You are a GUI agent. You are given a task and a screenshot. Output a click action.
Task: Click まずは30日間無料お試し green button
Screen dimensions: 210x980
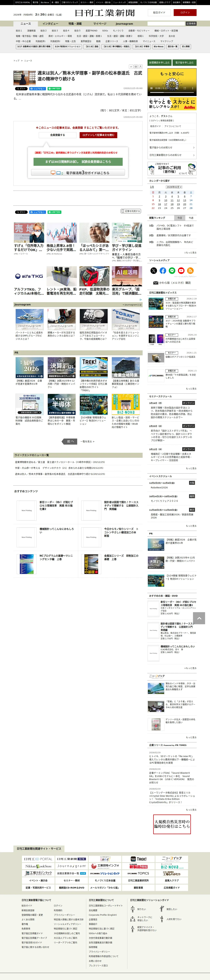coord(78,162)
